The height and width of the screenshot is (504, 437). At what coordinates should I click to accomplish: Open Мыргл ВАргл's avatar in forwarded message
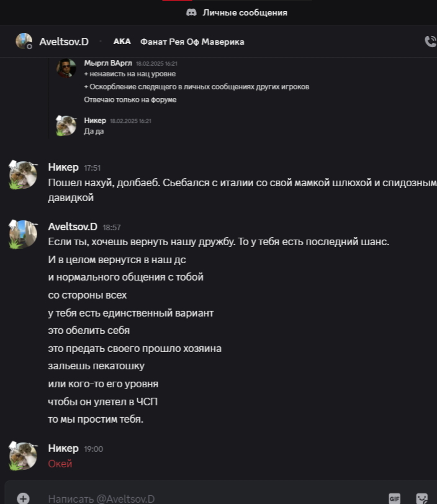click(66, 68)
